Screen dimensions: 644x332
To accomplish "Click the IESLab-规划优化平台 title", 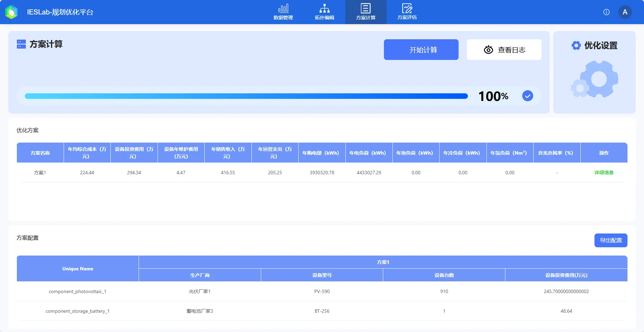I will coord(60,12).
